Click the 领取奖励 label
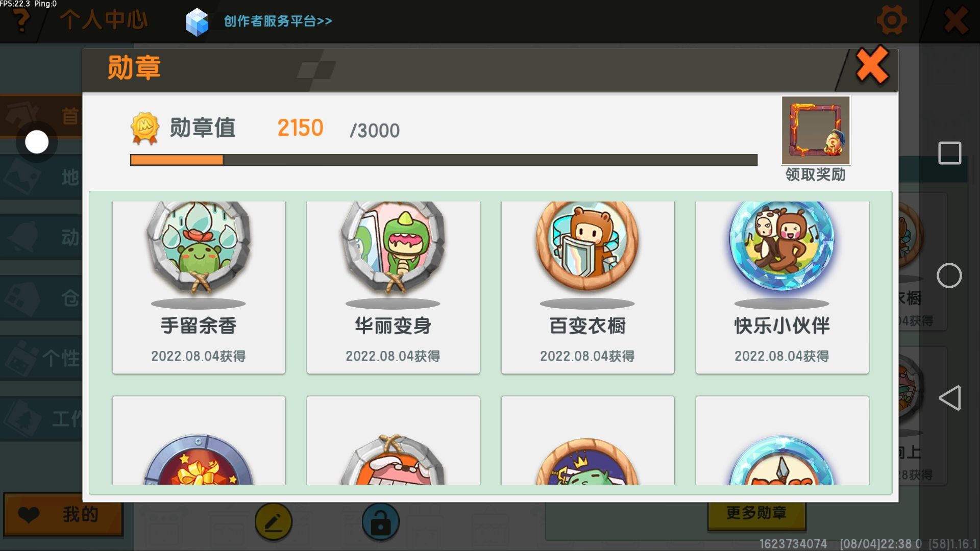The image size is (980, 551). coord(815,174)
